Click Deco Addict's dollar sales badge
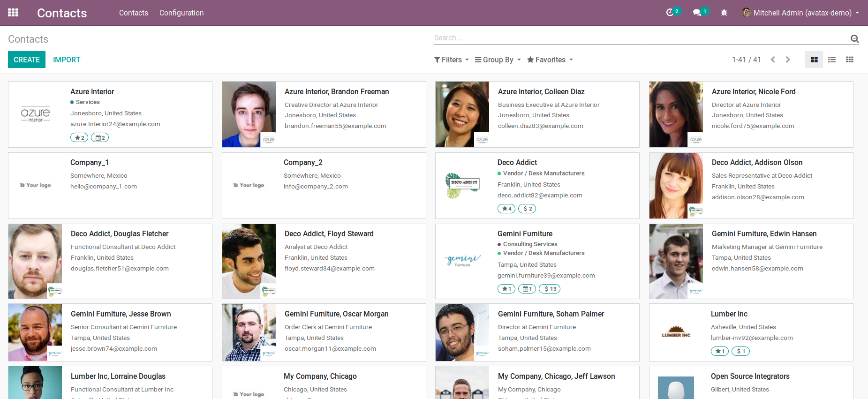868x399 pixels. coord(527,209)
